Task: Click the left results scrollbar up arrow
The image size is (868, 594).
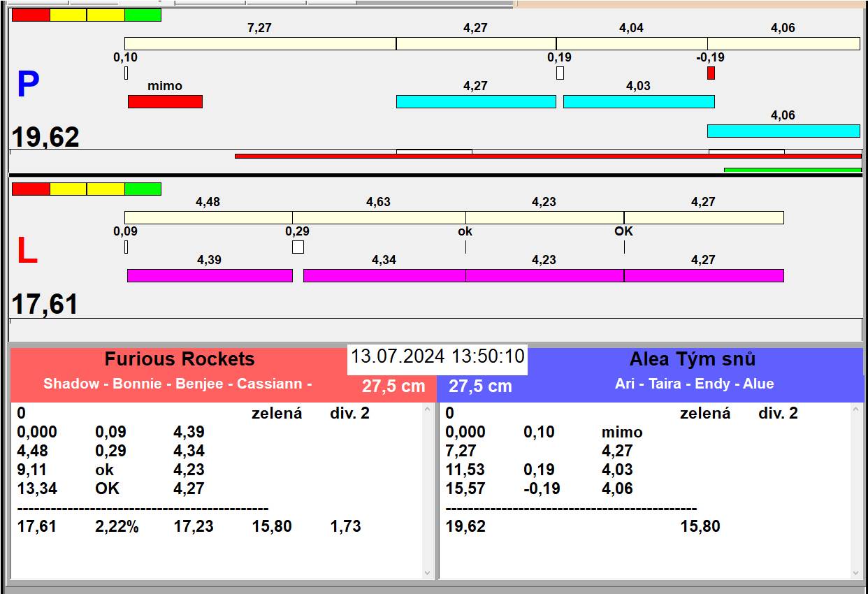Action: click(x=428, y=410)
